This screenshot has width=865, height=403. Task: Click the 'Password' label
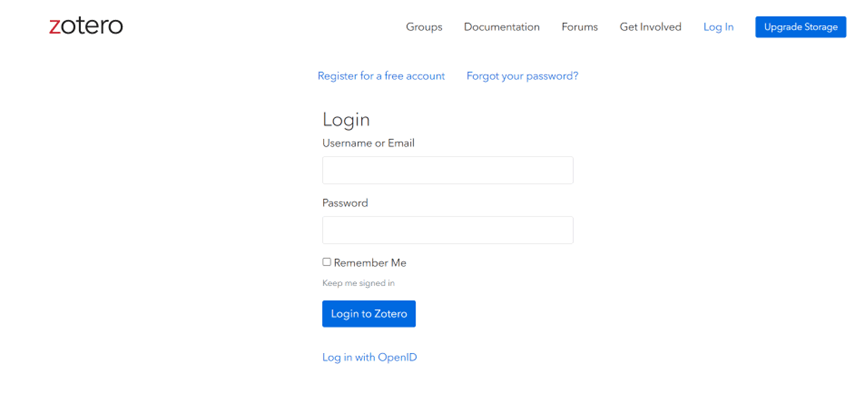pyautogui.click(x=345, y=203)
